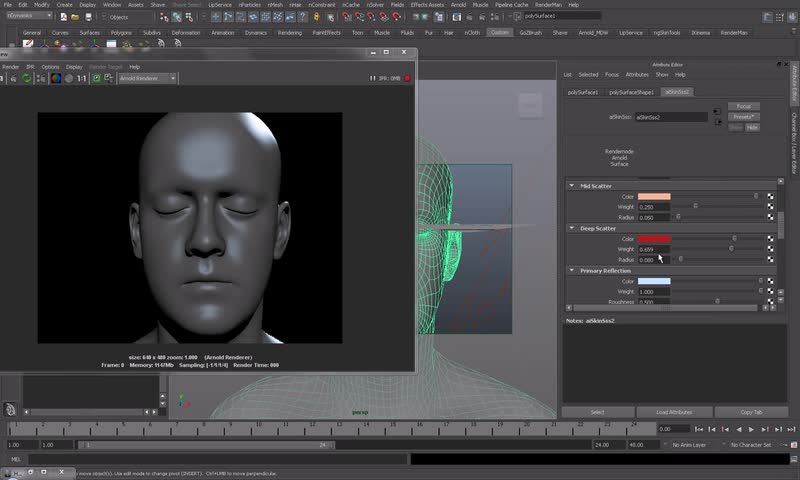800x480 pixels.
Task: Collapse the Deep Scatter section
Action: point(572,228)
